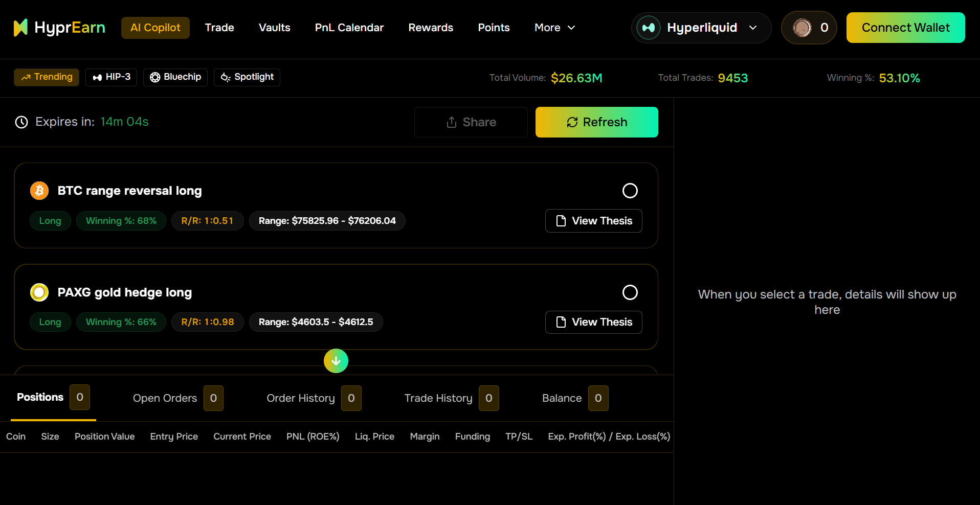Click the Bitcoin coin icon

point(39,191)
